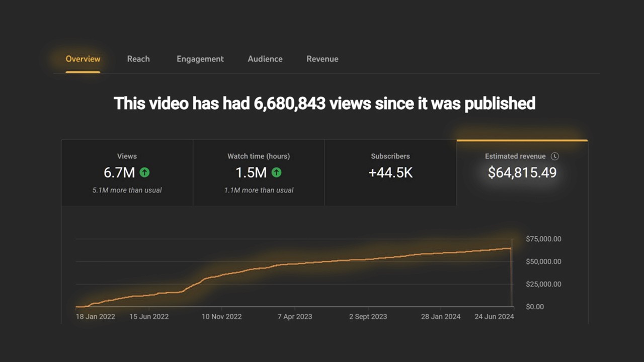This screenshot has width=644, height=362.
Task: Click the 24 Jun 2024 date label
Action: (x=495, y=317)
